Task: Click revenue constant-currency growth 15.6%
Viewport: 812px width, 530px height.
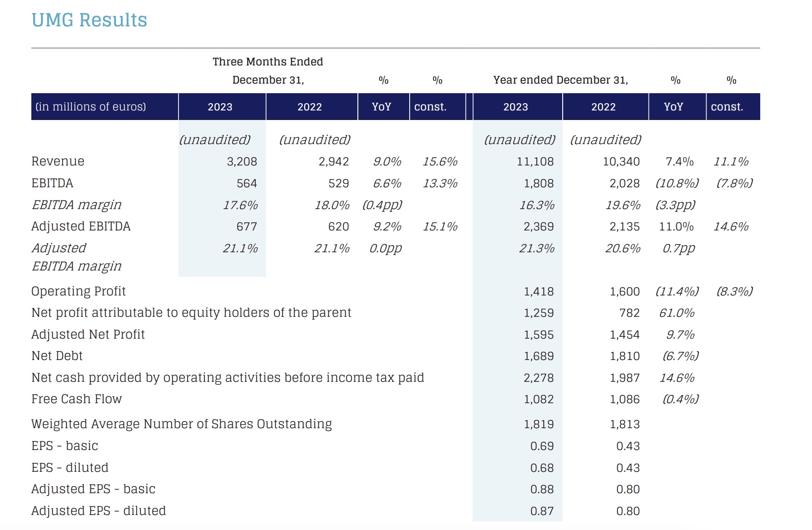Action: point(440,162)
